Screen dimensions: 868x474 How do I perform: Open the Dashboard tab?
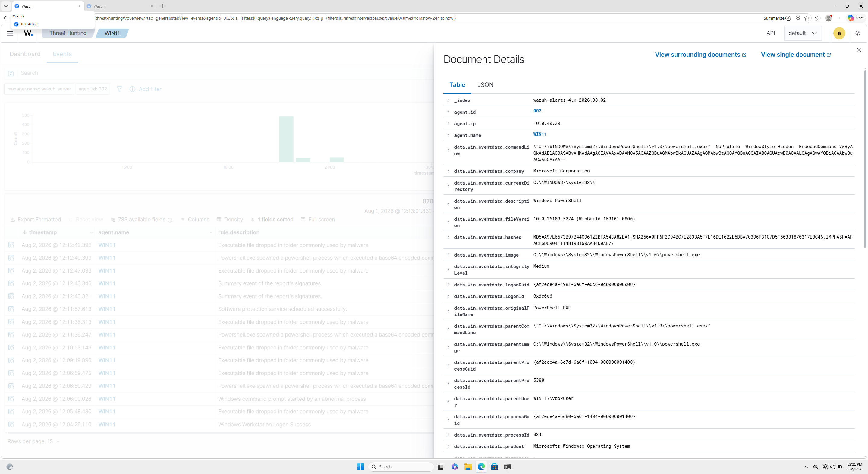point(25,54)
